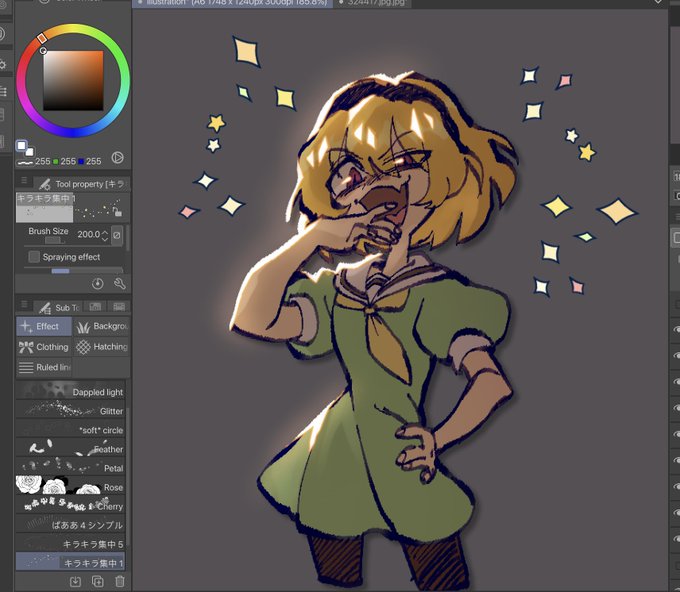Select the main color swatch
The width and height of the screenshot is (680, 592).
[x=21, y=145]
